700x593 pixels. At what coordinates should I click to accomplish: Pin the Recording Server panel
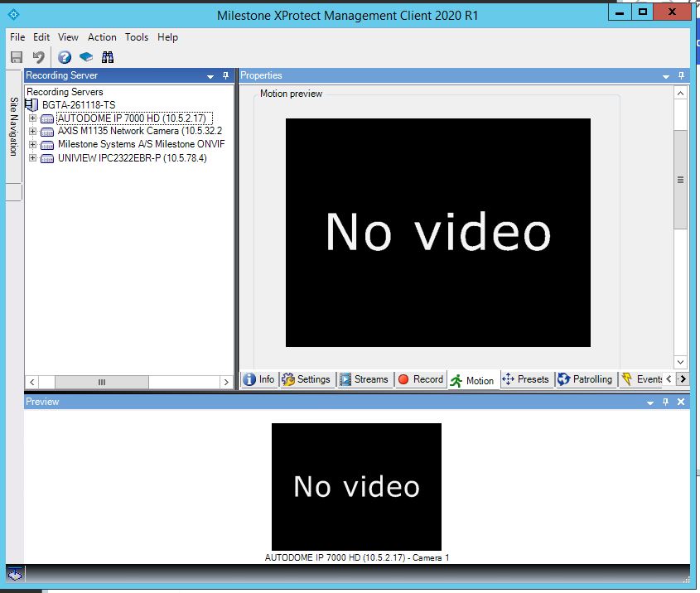coord(225,76)
